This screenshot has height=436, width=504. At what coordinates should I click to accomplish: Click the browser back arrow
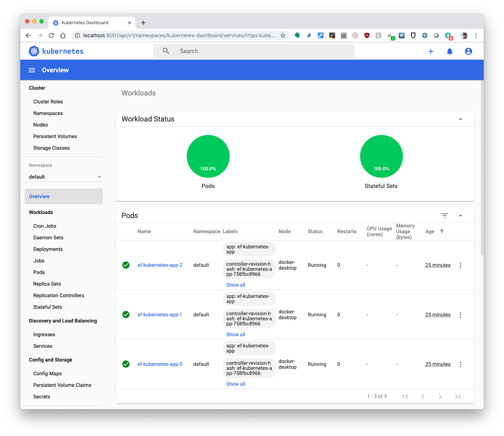[28, 35]
